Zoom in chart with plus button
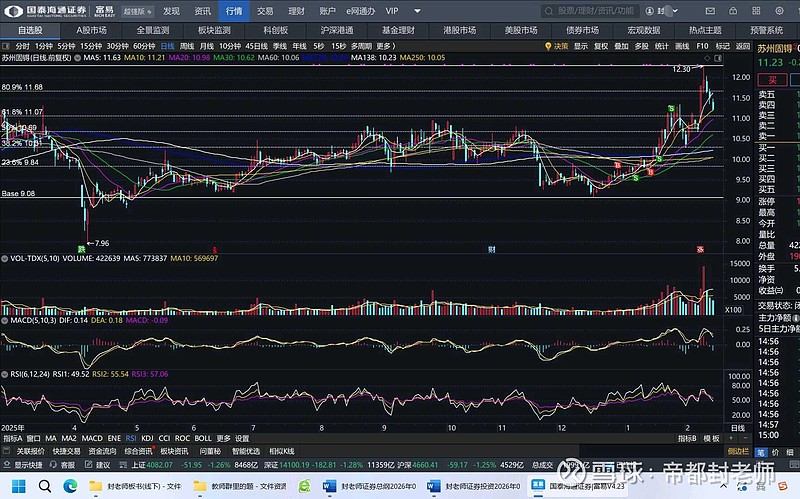Screen dimensions: 800x499 click(731, 438)
